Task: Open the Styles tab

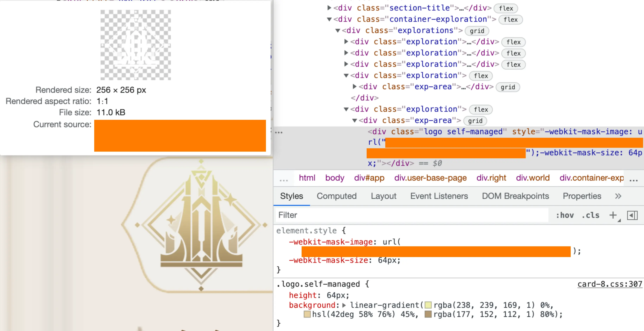Action: pos(291,196)
